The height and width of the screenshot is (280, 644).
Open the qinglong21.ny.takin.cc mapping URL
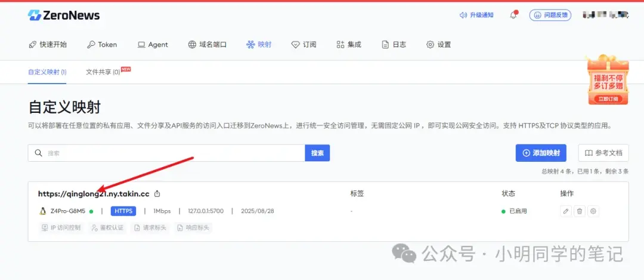click(x=94, y=193)
